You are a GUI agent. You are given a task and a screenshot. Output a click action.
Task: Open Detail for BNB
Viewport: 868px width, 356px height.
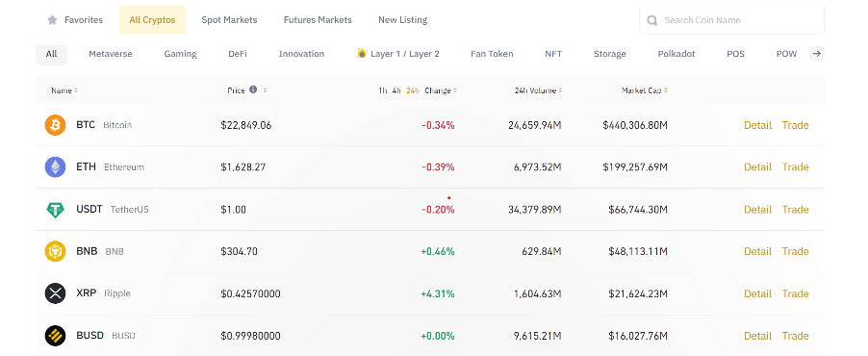[757, 251]
